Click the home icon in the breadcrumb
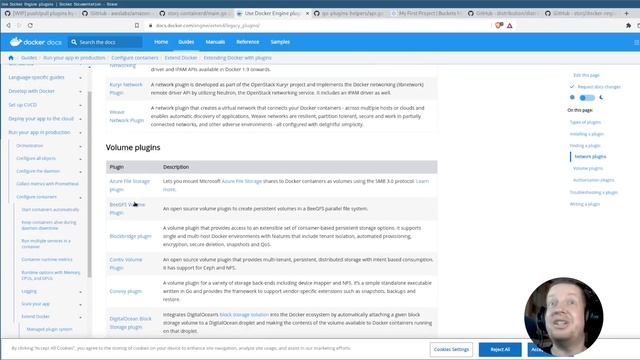Image resolution: width=640 pixels, height=360 pixels. [x=11, y=58]
